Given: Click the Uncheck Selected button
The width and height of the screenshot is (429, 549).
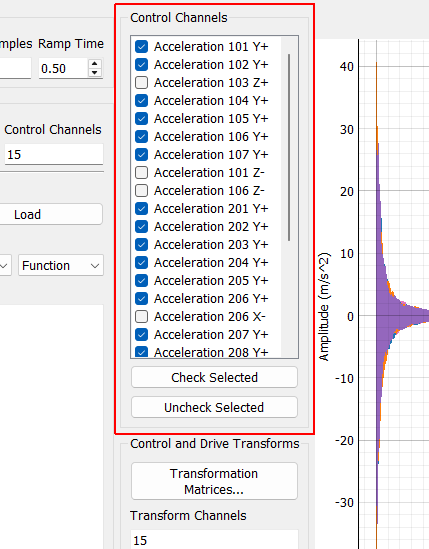Looking at the screenshot, I should point(214,407).
